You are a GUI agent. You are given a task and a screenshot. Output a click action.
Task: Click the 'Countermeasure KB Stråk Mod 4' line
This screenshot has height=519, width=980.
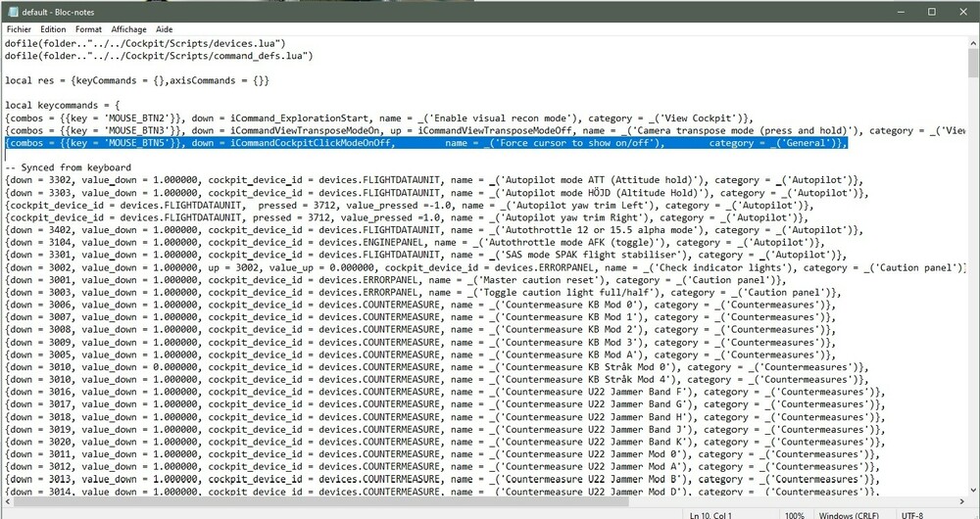tap(437, 379)
